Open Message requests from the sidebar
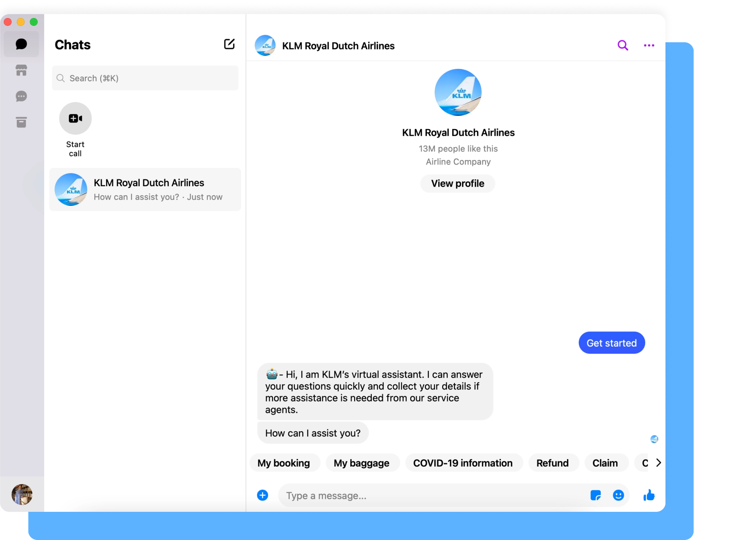Image resolution: width=756 pixels, height=540 pixels. coord(22,96)
